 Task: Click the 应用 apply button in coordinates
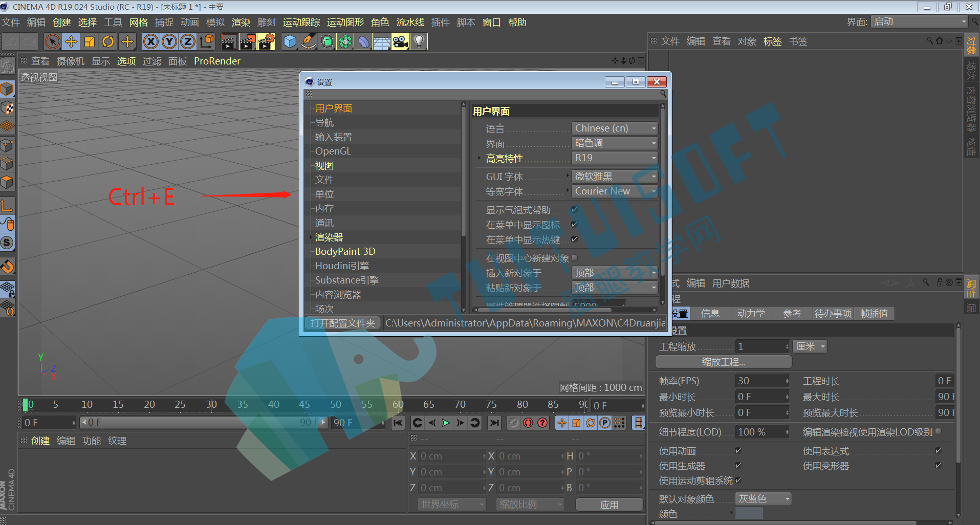pyautogui.click(x=609, y=505)
